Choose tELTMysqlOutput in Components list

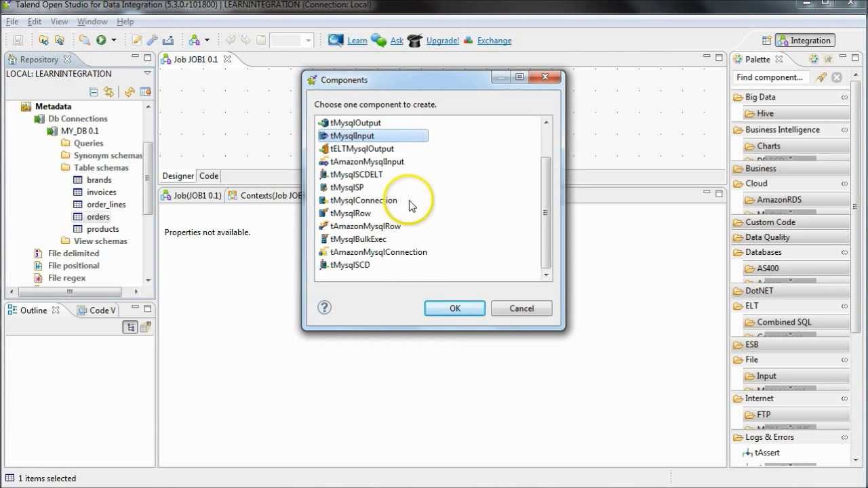[x=361, y=148]
